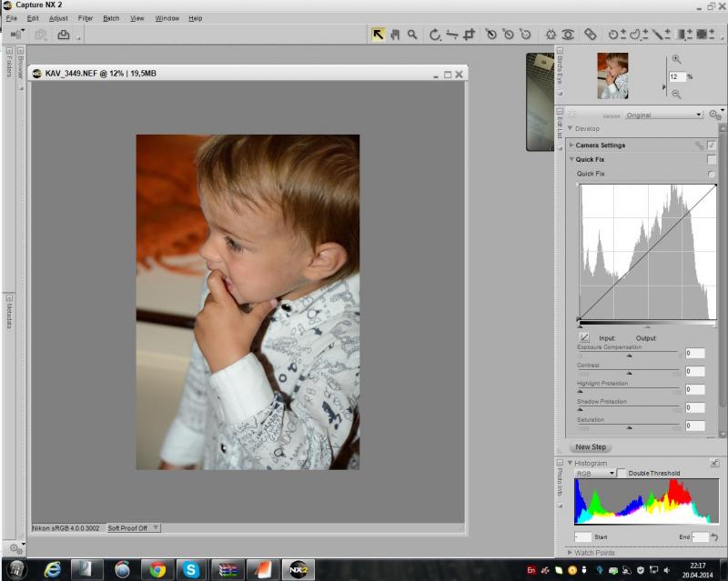This screenshot has height=581, width=728.
Task: Zoom in using Bird's Eye magnifier plus
Action: pyautogui.click(x=676, y=60)
